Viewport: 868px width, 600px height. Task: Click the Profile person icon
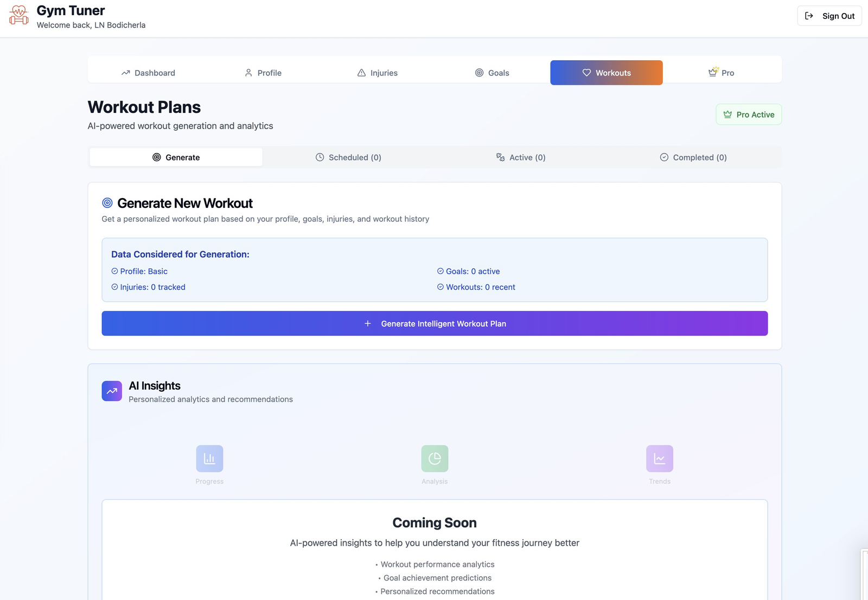coord(248,73)
